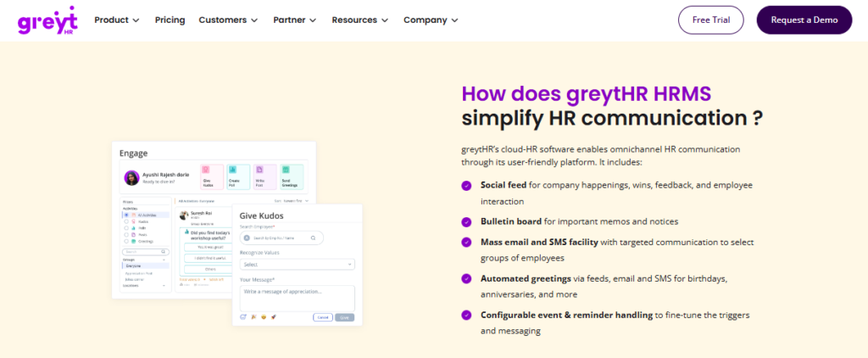Click the checkmark bullet beside Social feed

click(467, 186)
